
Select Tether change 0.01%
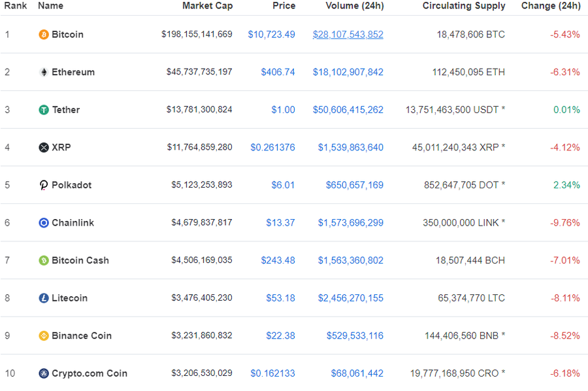pos(566,110)
